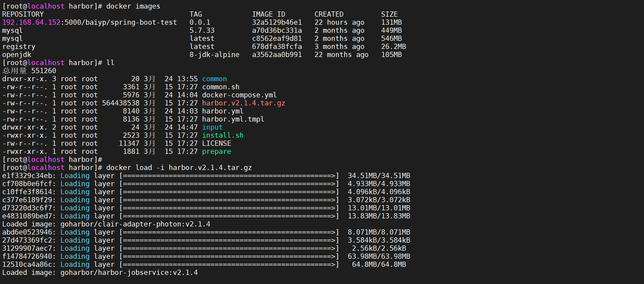Click the pink 192.168.64.152 IP address
Screen dimensions: 644x284
click(x=31, y=22)
